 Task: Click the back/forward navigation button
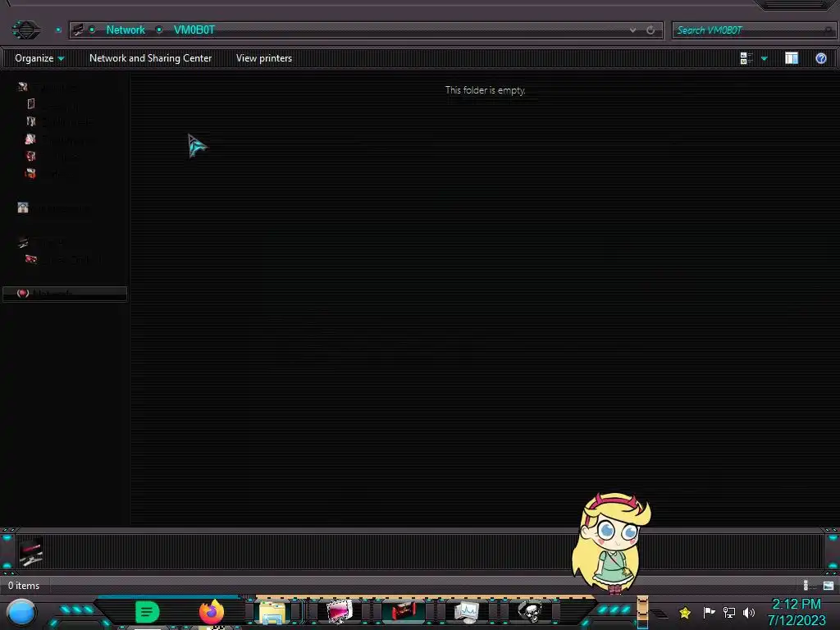tap(25, 30)
